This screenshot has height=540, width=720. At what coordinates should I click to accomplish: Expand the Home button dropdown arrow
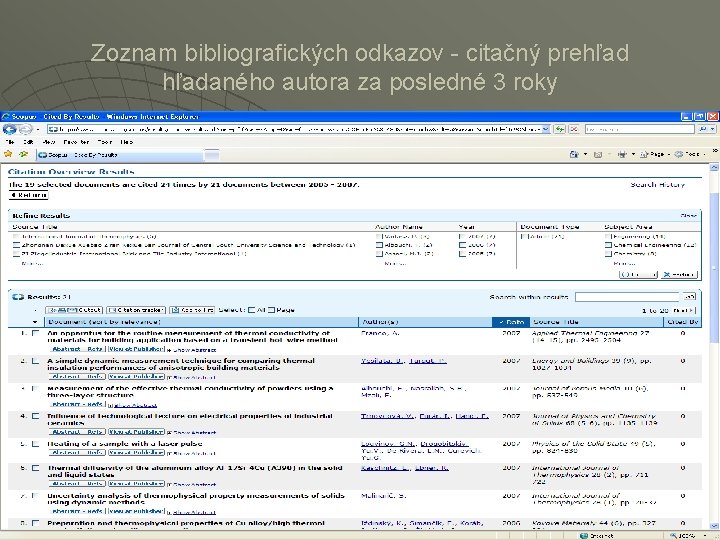(x=585, y=154)
